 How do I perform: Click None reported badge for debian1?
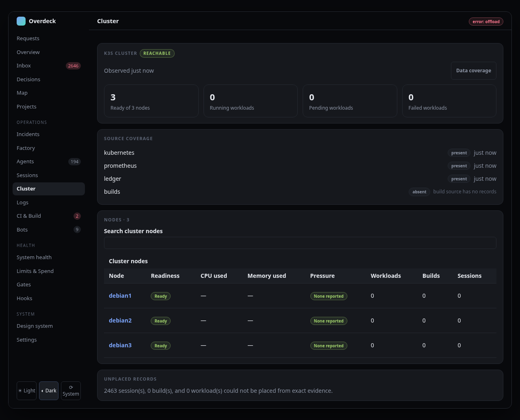329,296
